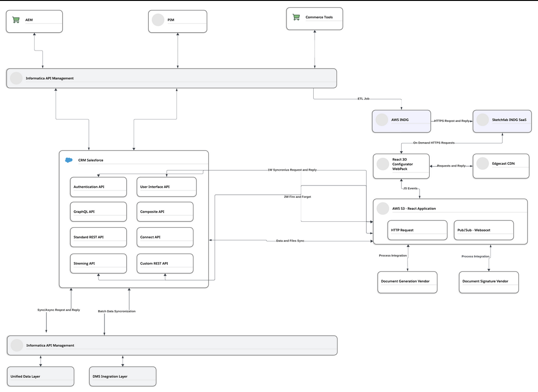Viewport: 538px width, 392px height.
Task: Click the top Informatica API Management title text
Action: point(50,78)
